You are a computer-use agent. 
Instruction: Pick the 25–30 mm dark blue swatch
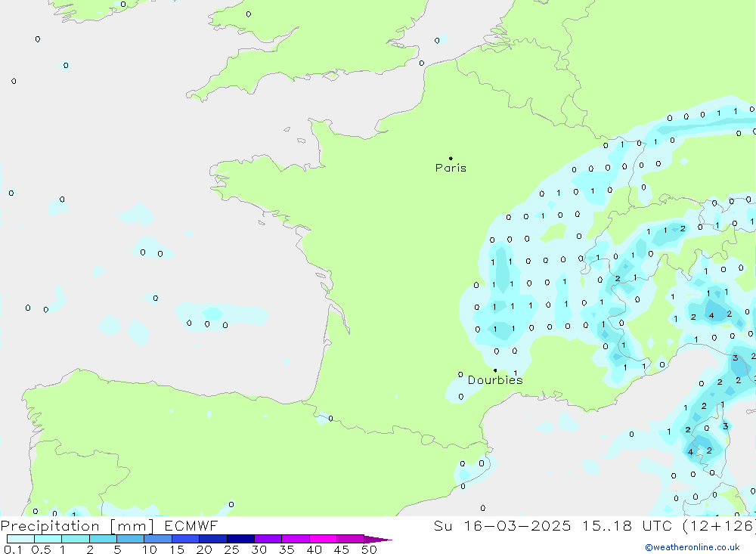tap(240, 539)
